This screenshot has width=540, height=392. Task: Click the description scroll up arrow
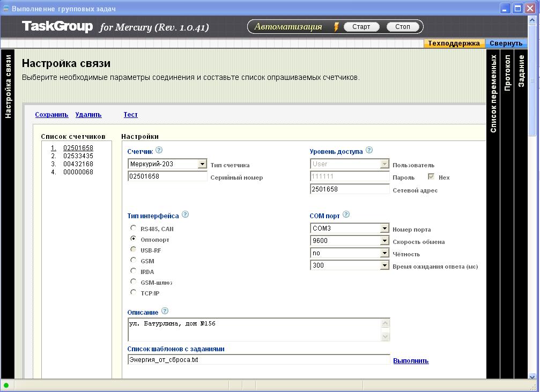pos(386,323)
